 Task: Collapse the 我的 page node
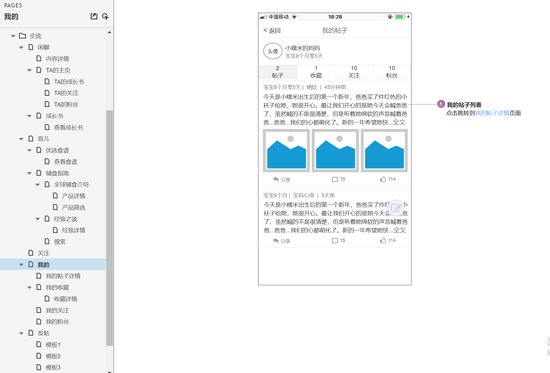[x=21, y=265]
